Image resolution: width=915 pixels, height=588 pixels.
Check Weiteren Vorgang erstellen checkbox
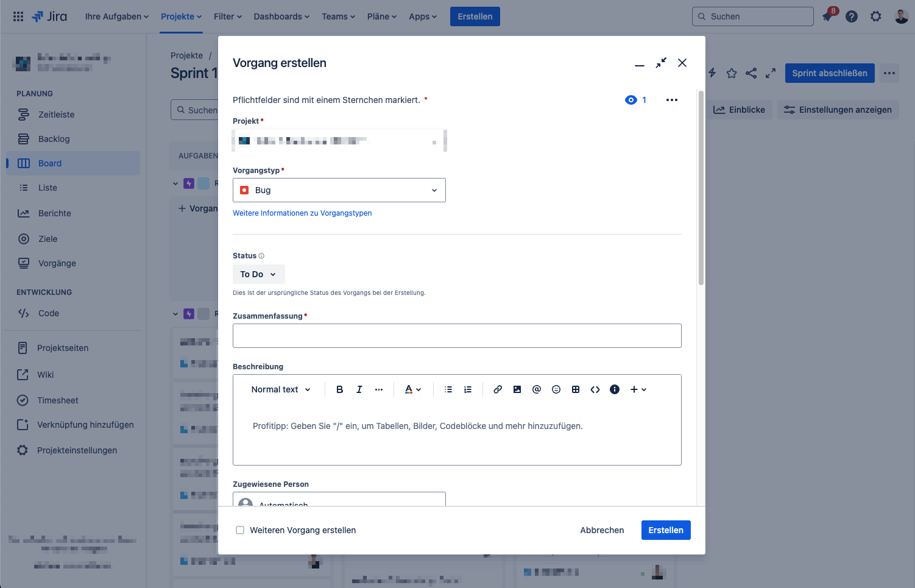click(240, 530)
